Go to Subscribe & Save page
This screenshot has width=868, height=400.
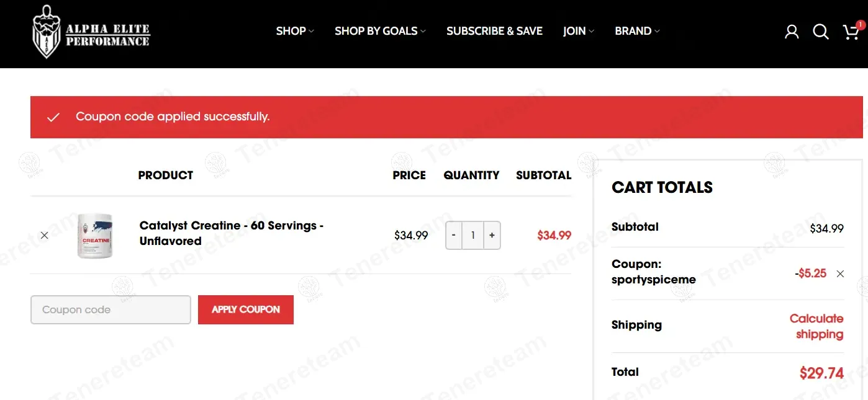pos(494,31)
